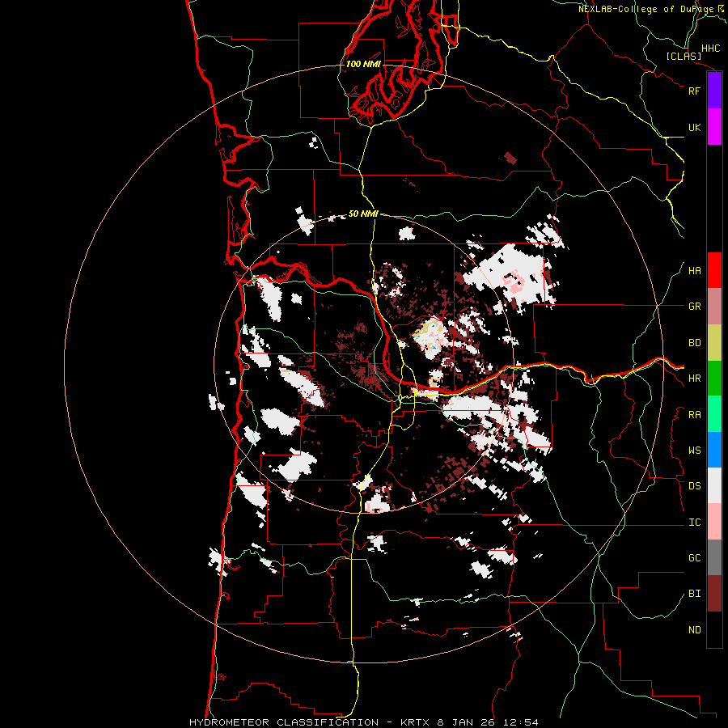
Task: Click the magenta UK legend color swatch
Action: tap(714, 127)
